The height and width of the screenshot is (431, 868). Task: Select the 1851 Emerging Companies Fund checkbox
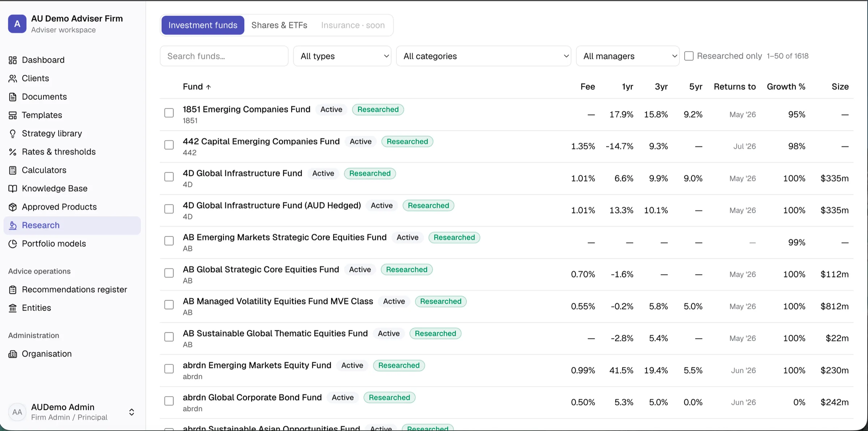[169, 113]
